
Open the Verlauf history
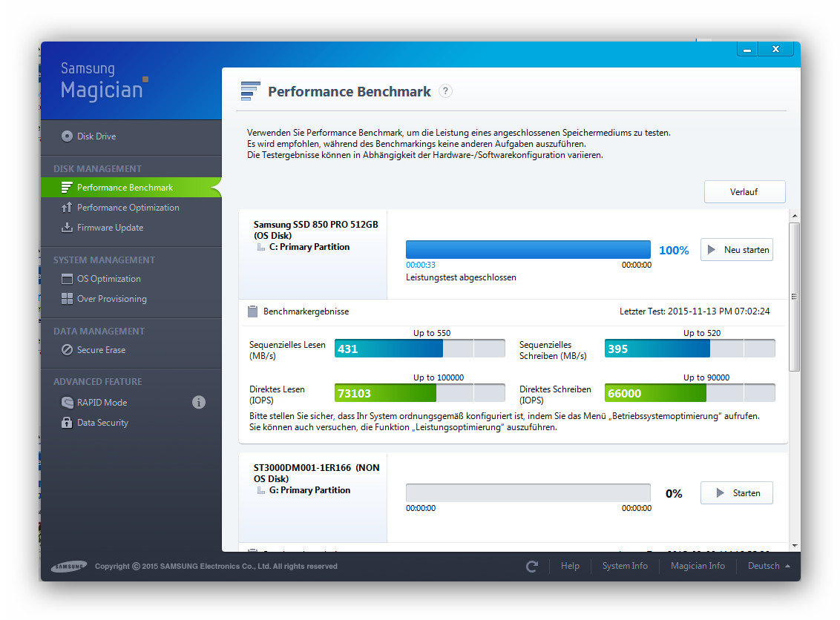(x=744, y=191)
